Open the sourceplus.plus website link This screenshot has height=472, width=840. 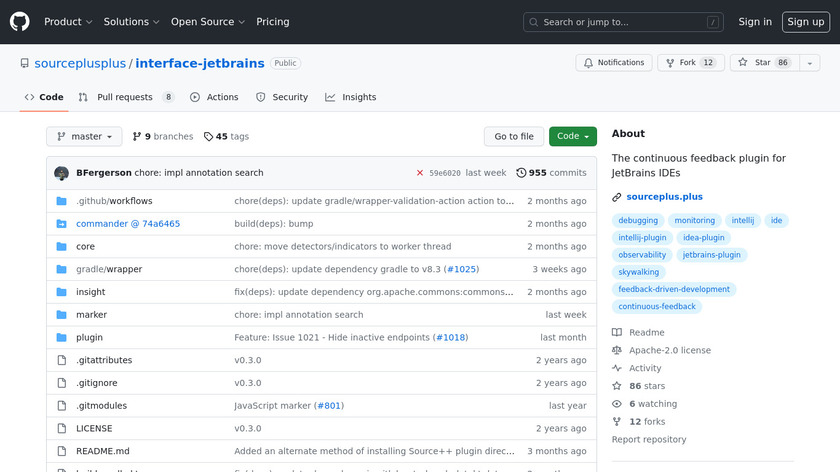pos(663,197)
